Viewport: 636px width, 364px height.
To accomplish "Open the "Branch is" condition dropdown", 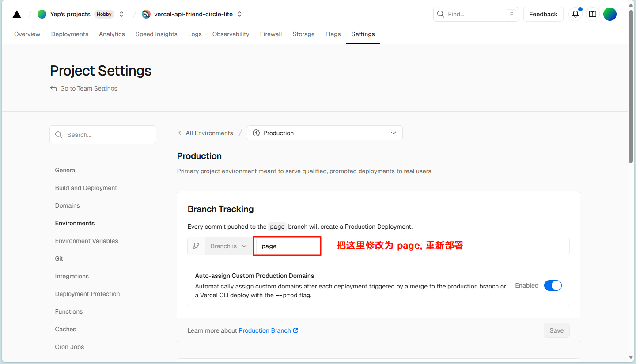I will pos(228,246).
